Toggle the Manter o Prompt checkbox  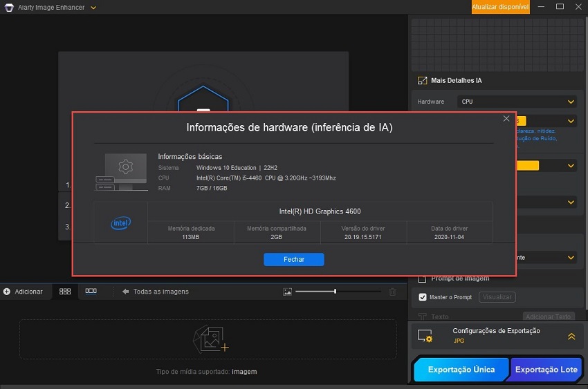423,297
